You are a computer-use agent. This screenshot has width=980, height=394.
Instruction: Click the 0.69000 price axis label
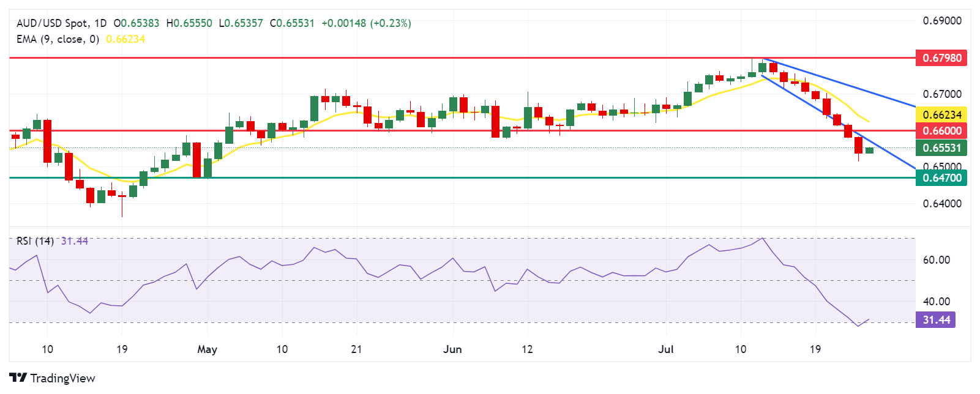click(x=941, y=21)
